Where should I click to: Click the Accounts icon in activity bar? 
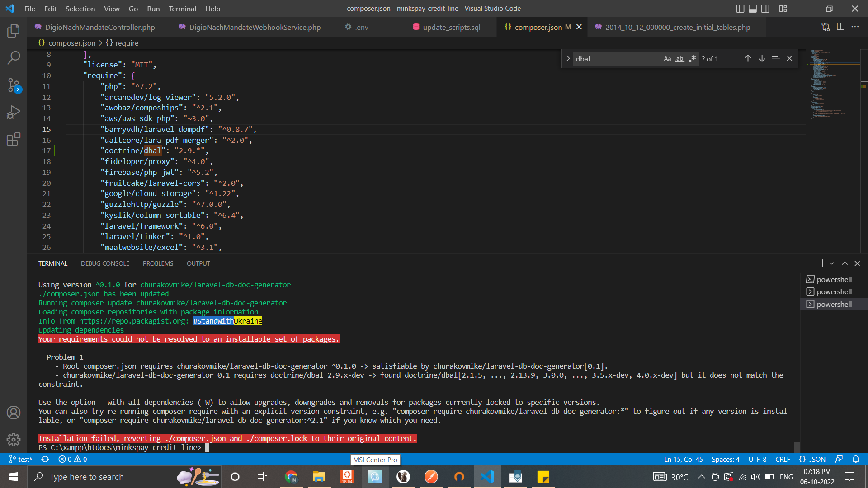click(x=14, y=413)
